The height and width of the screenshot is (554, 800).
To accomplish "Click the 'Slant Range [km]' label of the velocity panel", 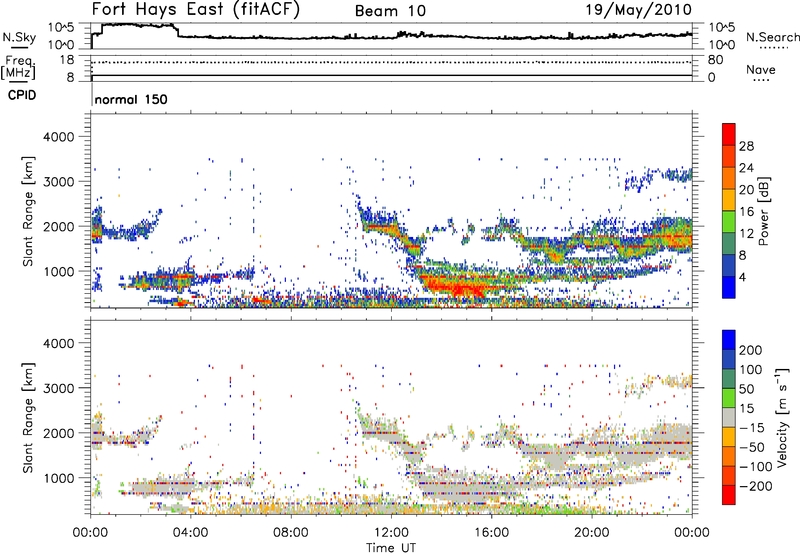I will click(28, 417).
